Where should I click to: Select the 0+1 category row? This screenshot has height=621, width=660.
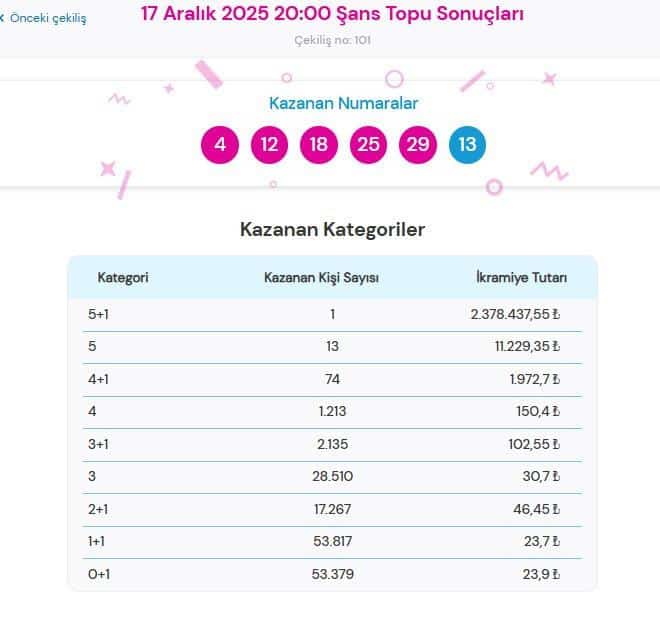click(x=332, y=574)
